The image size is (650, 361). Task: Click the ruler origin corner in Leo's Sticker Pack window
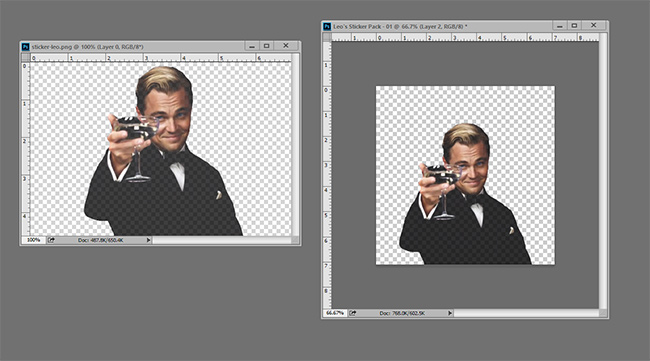point(327,37)
